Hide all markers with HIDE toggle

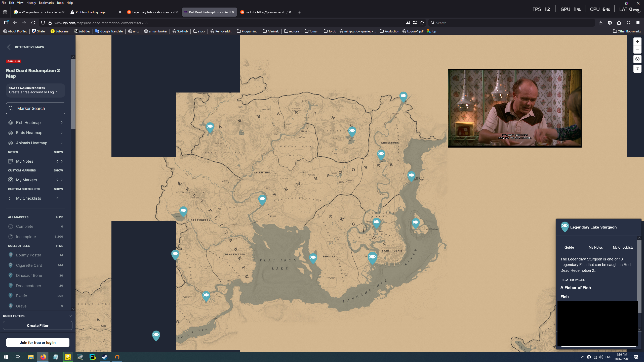60,217
